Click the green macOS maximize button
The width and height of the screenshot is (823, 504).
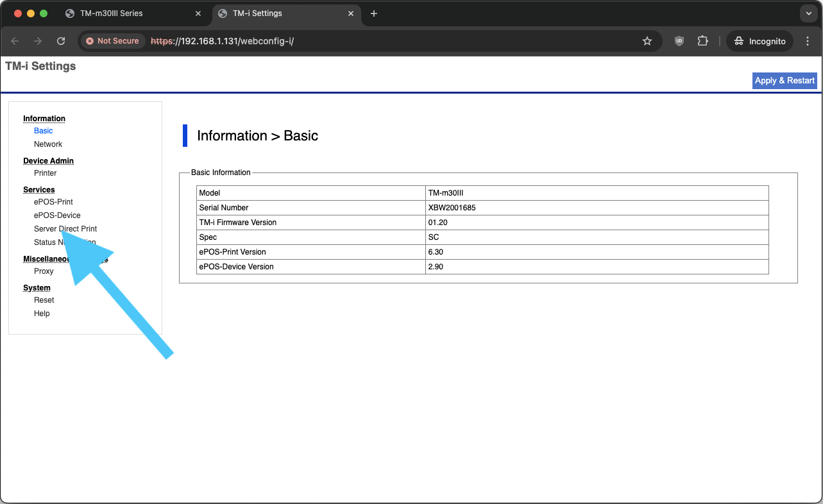[x=44, y=13]
